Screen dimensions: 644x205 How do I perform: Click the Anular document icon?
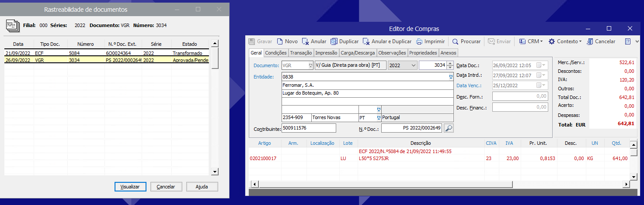coord(306,41)
